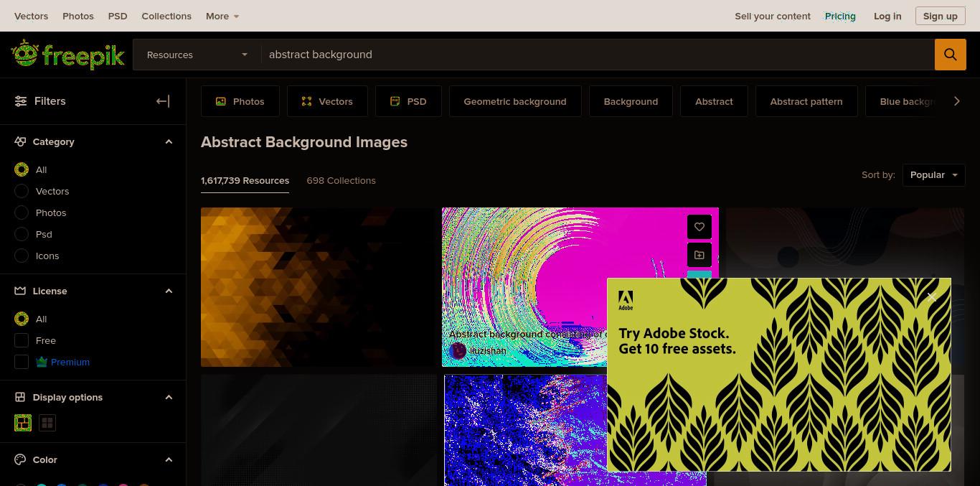Image resolution: width=980 pixels, height=486 pixels.
Task: Select the masonry grid display option
Action: pyautogui.click(x=23, y=423)
